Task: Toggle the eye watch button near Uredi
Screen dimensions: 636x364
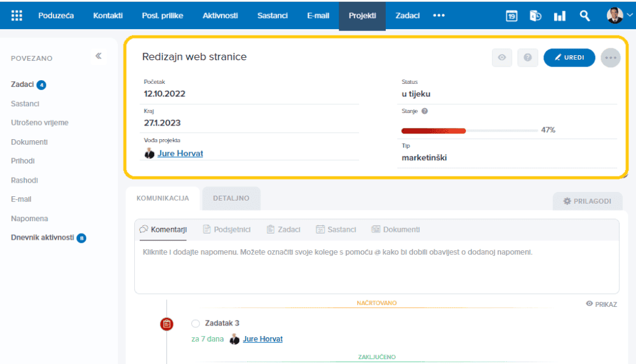Action: (x=502, y=58)
